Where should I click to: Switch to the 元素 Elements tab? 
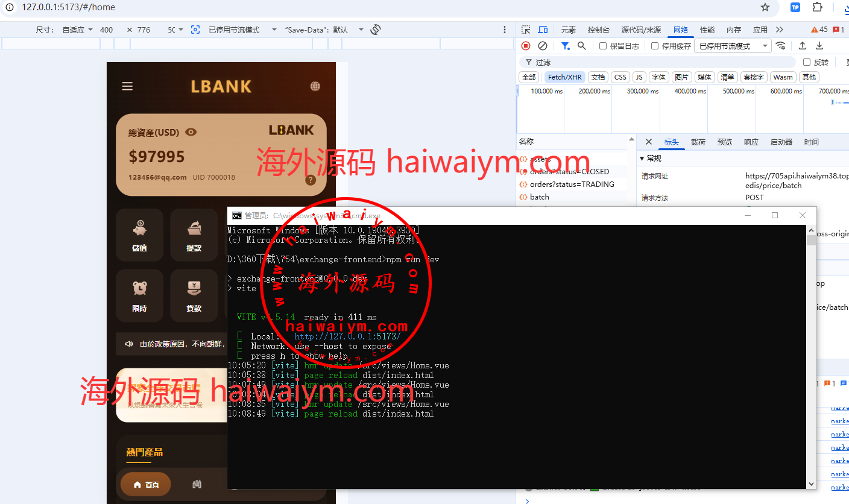[569, 30]
